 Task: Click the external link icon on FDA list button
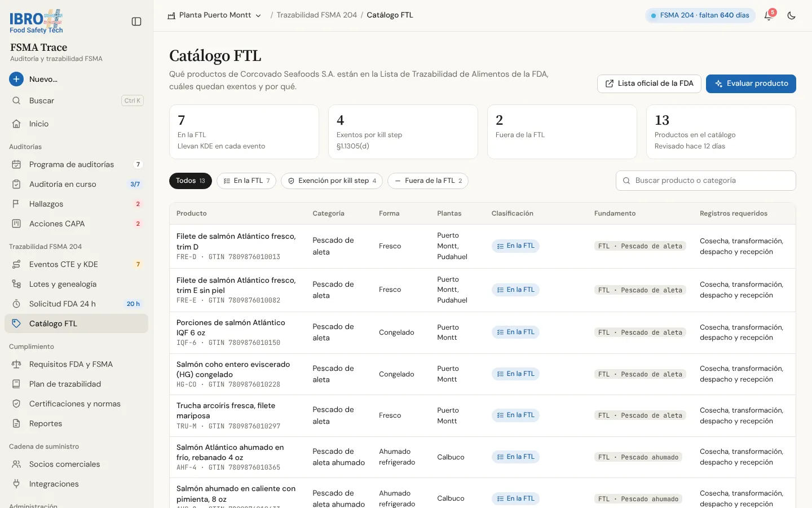click(610, 84)
